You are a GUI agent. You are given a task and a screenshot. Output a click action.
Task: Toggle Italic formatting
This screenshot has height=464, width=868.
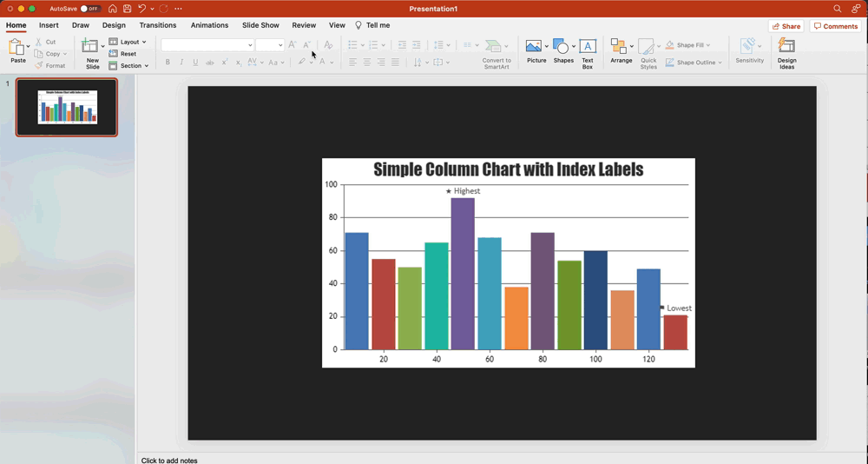(181, 62)
